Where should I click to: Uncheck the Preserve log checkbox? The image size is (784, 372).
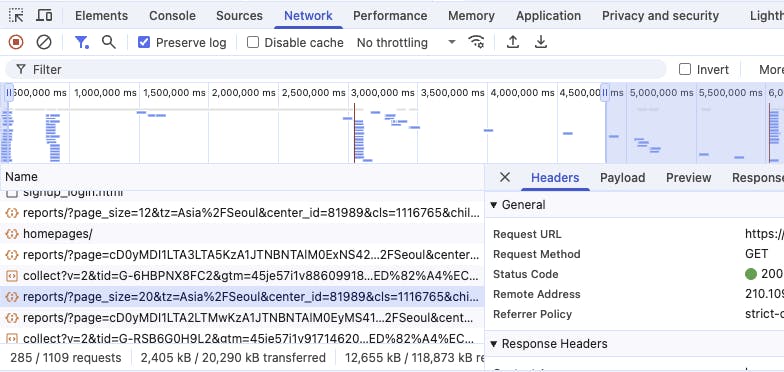(x=144, y=42)
